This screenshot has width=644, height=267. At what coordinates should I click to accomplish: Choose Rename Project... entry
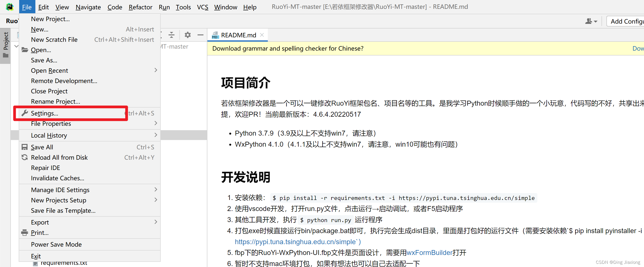click(89, 101)
